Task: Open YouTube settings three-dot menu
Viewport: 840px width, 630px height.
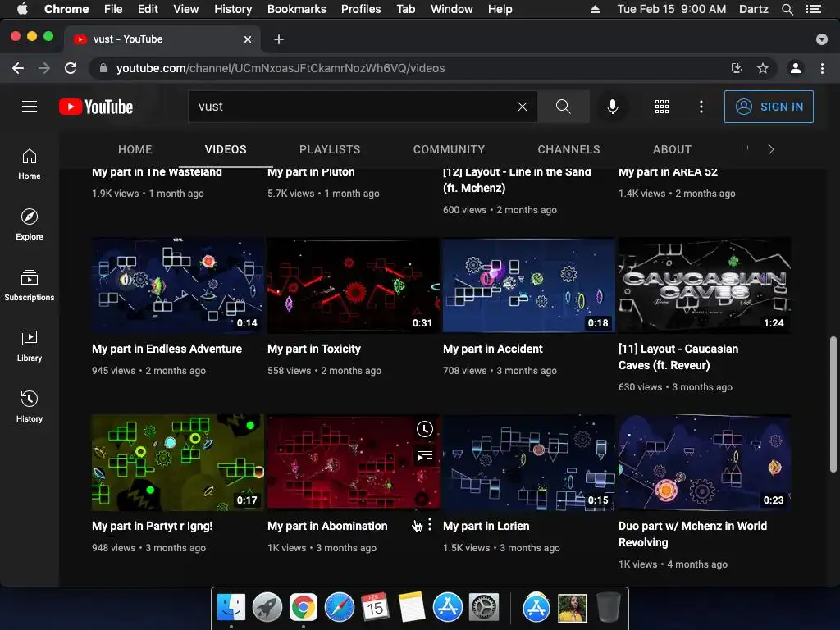Action: pyautogui.click(x=701, y=107)
